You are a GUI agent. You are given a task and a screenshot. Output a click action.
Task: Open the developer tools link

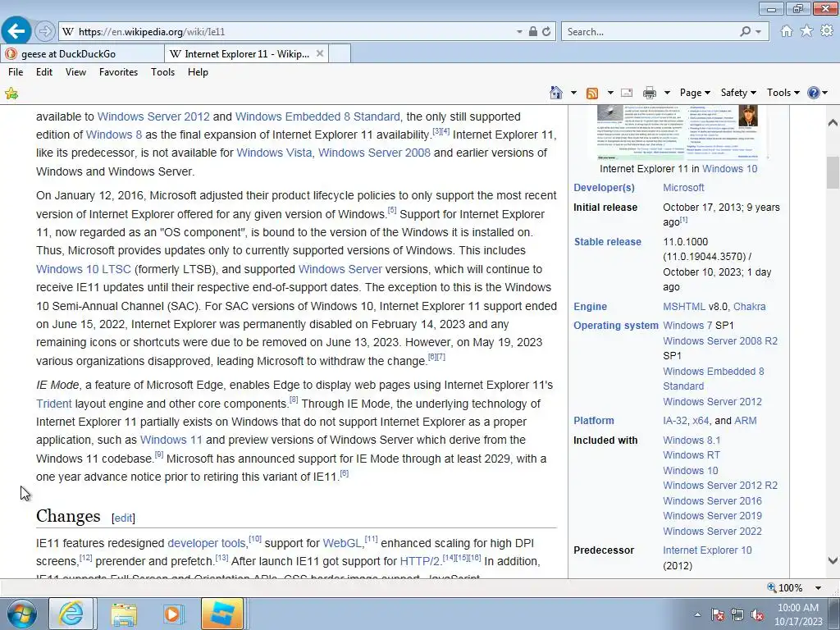pos(206,543)
